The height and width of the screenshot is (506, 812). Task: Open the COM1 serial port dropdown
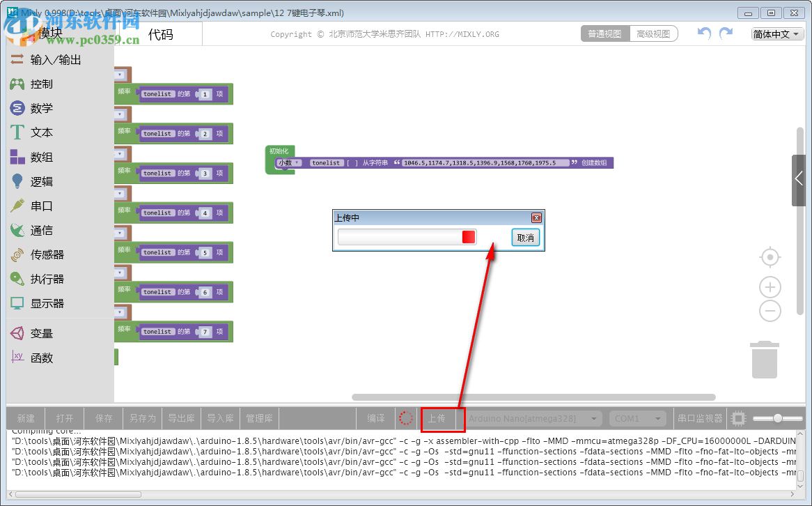637,418
